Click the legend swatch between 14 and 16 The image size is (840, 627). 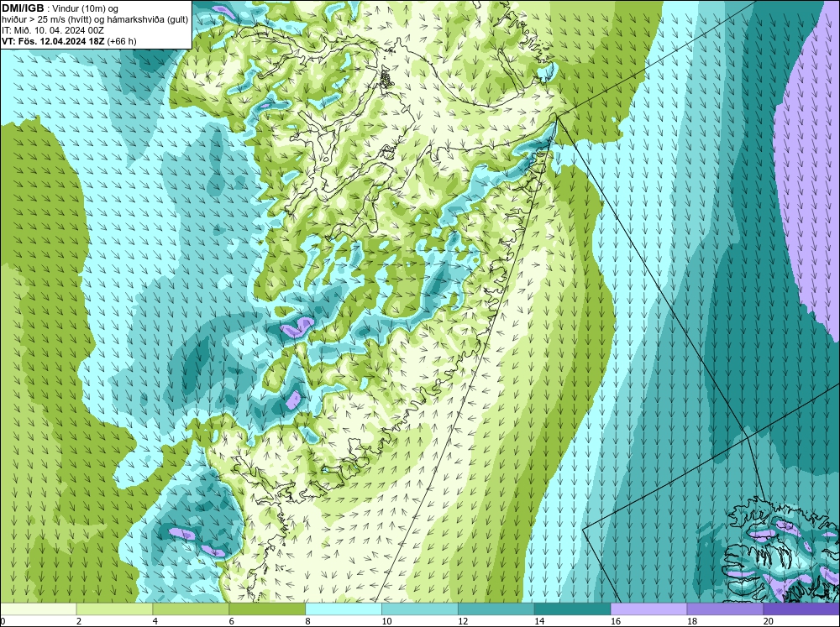[573, 609]
